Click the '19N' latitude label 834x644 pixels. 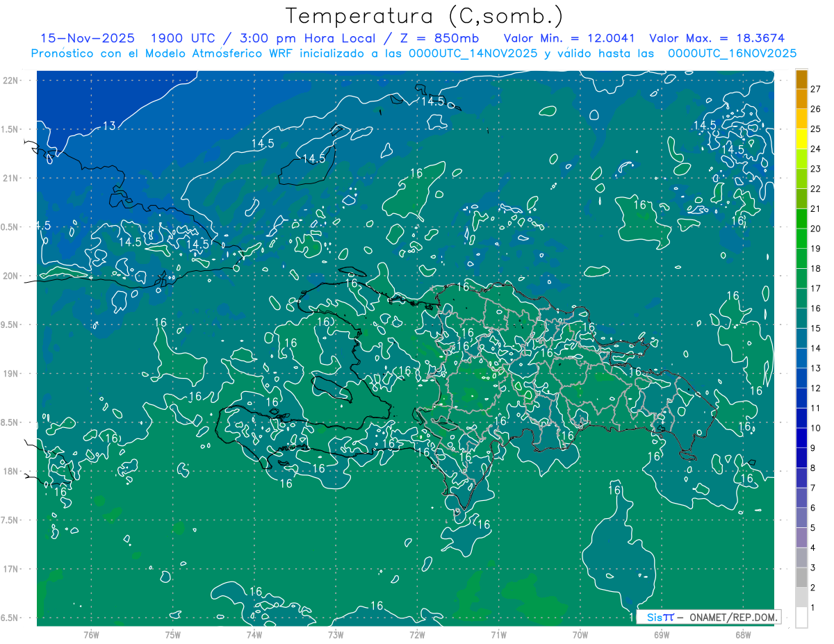[x=10, y=374]
